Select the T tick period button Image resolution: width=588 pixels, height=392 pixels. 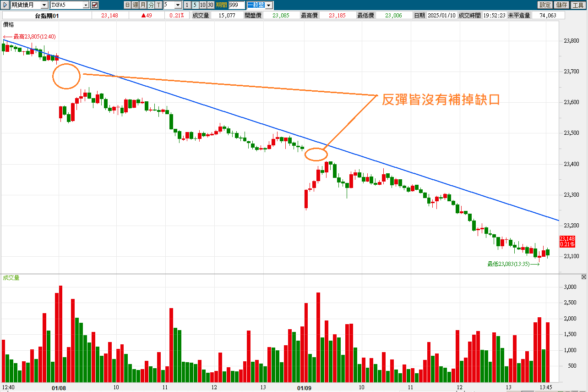[x=158, y=5]
